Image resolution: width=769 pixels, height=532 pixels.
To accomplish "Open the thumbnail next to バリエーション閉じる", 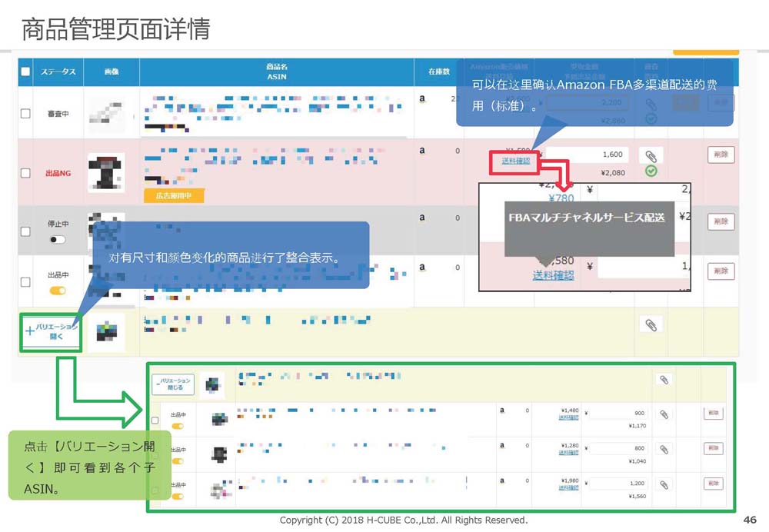I will tap(212, 384).
